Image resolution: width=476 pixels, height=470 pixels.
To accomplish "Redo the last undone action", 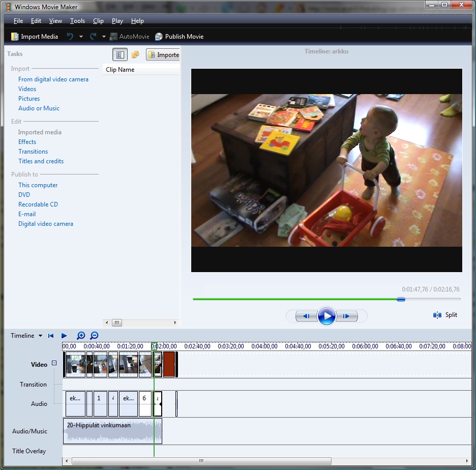I will coord(93,37).
